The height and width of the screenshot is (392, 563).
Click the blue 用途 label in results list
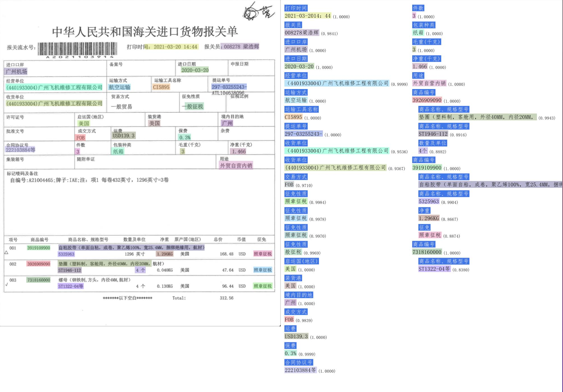418,76
